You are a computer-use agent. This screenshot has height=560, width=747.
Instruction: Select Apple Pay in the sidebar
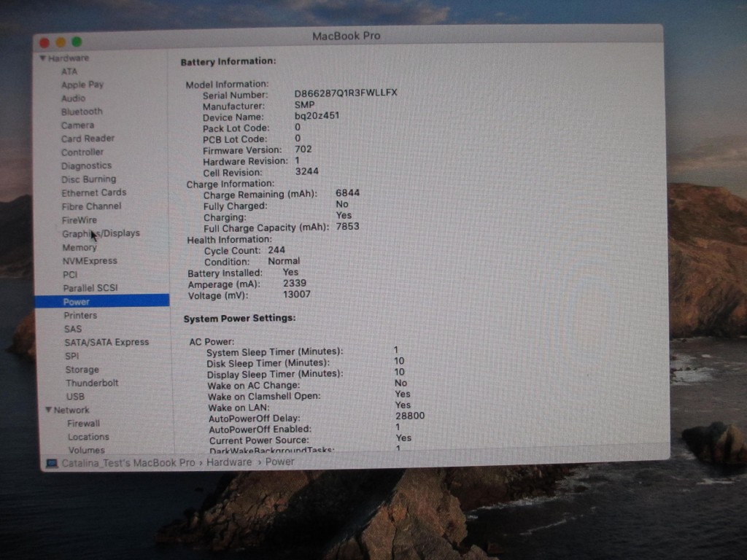click(x=82, y=85)
